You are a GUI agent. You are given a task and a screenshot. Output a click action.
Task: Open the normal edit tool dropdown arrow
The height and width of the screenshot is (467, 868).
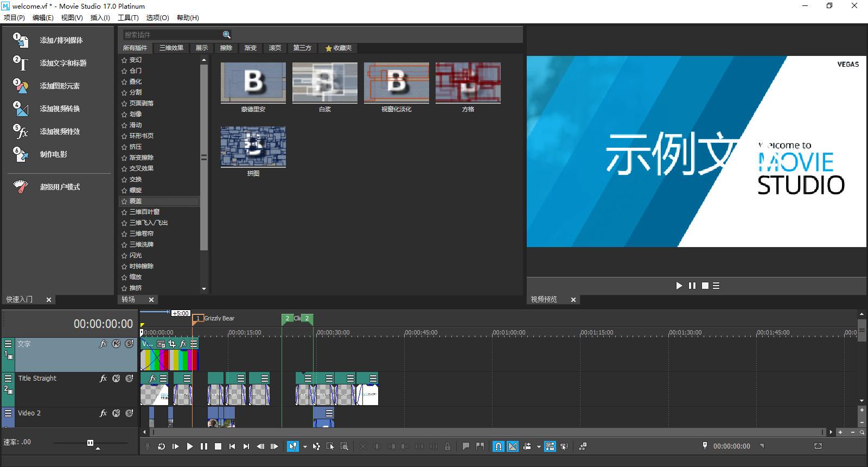click(305, 447)
